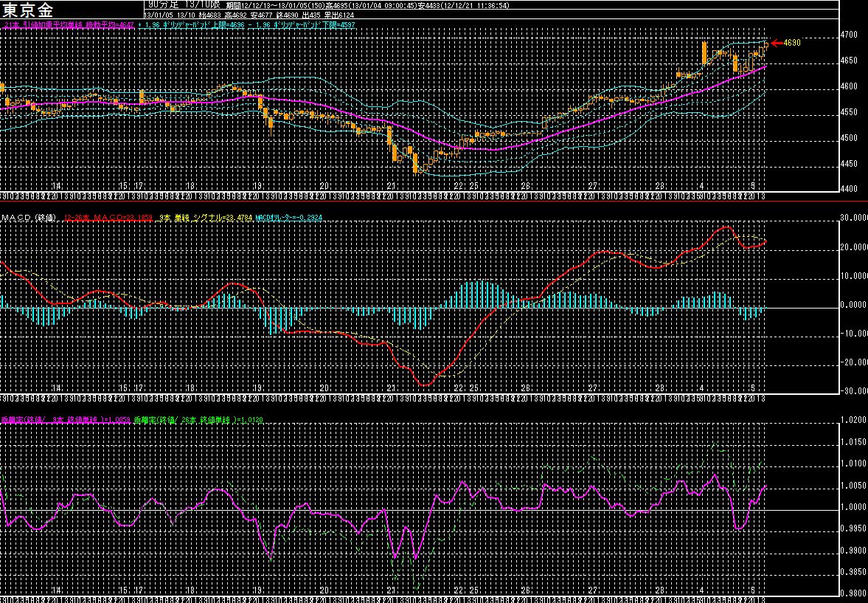Click date label 27 under the price chart
Screen dimensions: 868x603
[593, 187]
